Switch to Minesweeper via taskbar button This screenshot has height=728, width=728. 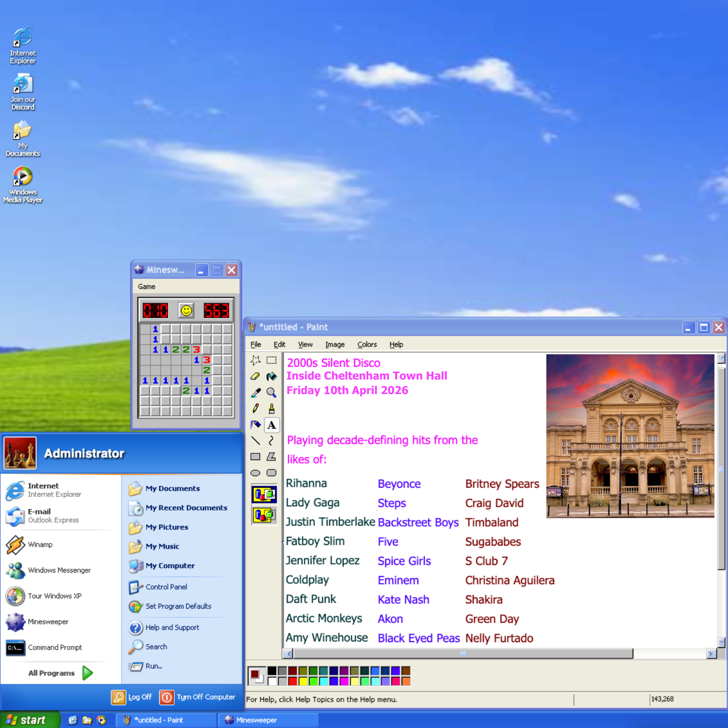click(268, 720)
